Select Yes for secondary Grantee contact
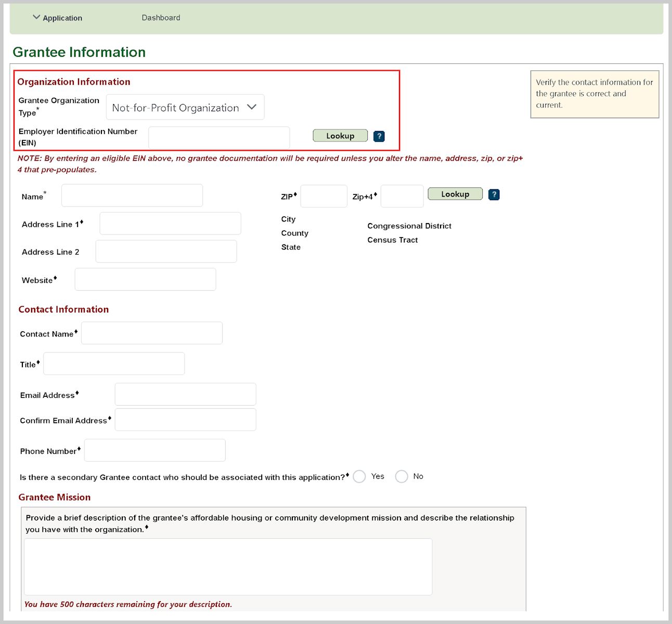The image size is (672, 624). [x=359, y=476]
